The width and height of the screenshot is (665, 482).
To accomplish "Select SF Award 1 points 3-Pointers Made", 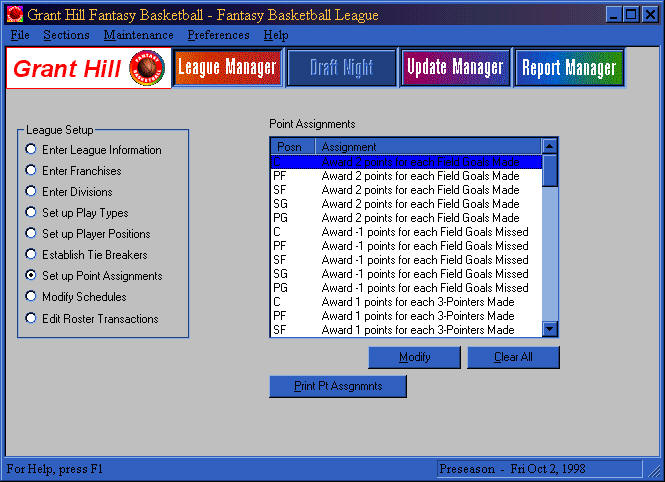I will (x=406, y=330).
